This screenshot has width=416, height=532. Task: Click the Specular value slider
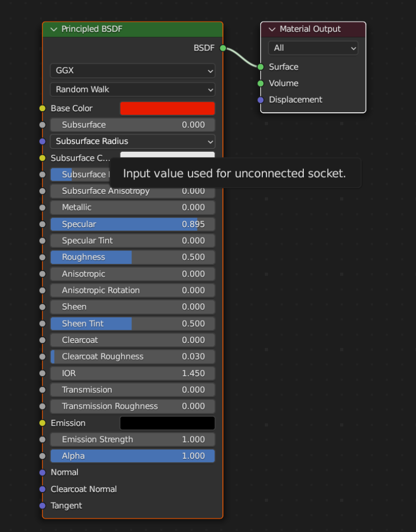(132, 224)
